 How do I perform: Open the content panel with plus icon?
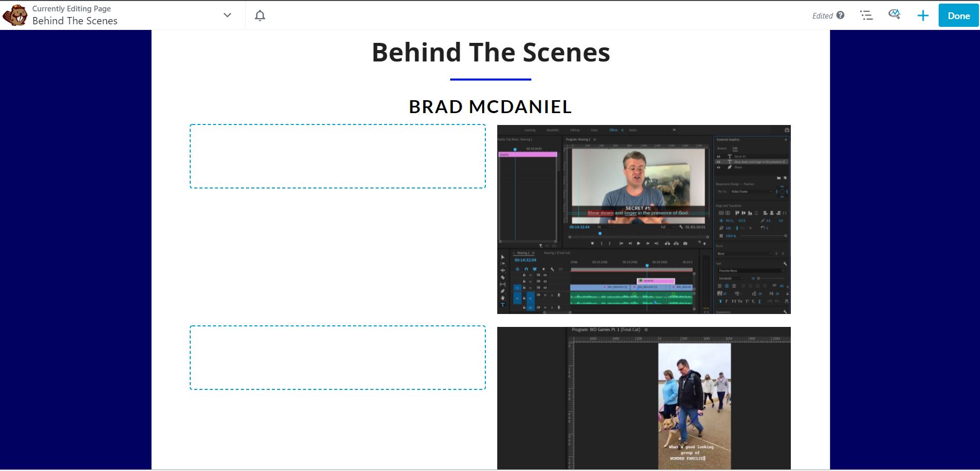point(923,16)
